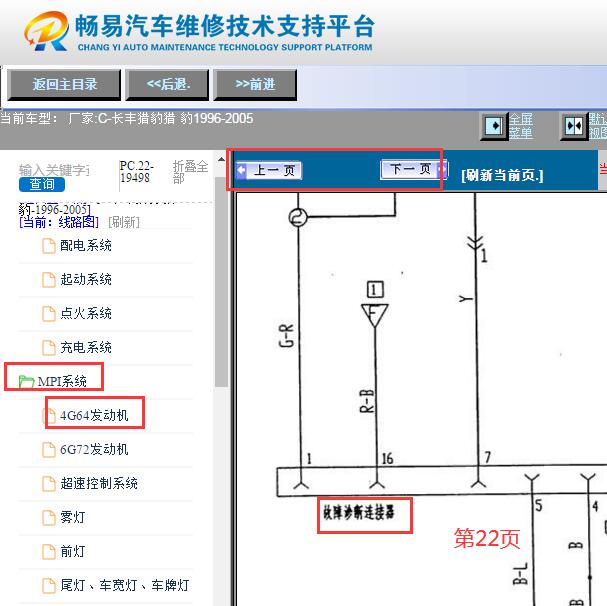This screenshot has width=607, height=606.
Task: Go back with the <<后退 button
Action: 168,84
